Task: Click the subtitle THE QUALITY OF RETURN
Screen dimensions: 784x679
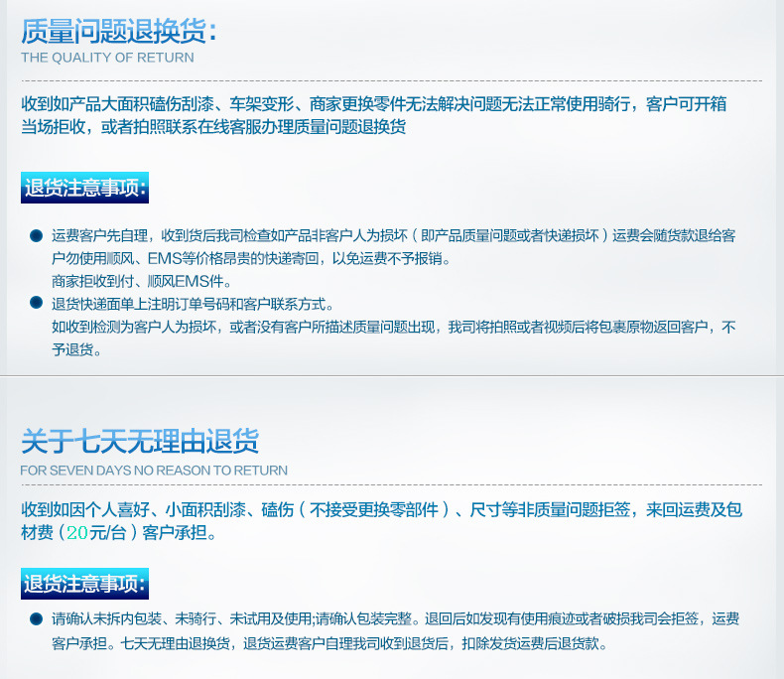Action: tap(107, 58)
